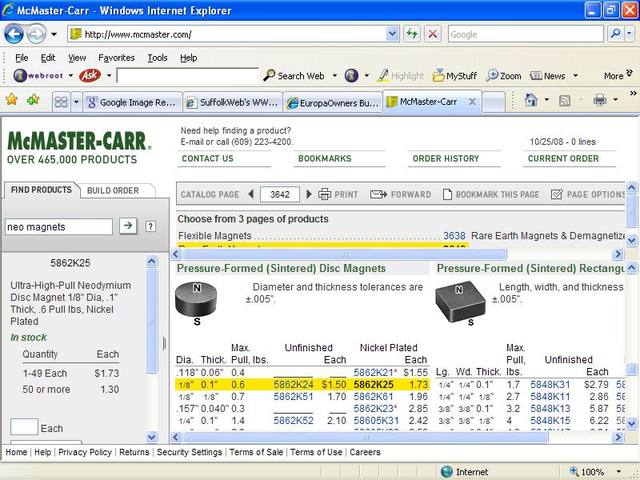Click the Stop loading red X icon
The width and height of the screenshot is (640, 480).
432,33
